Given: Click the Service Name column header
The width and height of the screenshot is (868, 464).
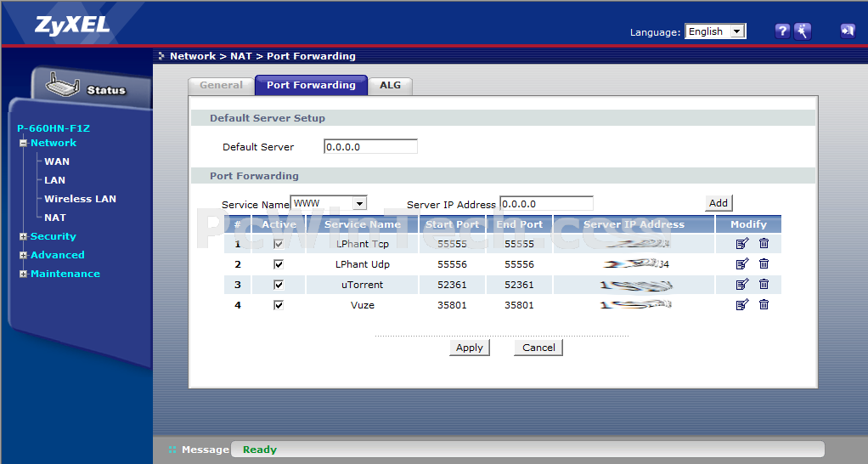Looking at the screenshot, I should point(363,224).
